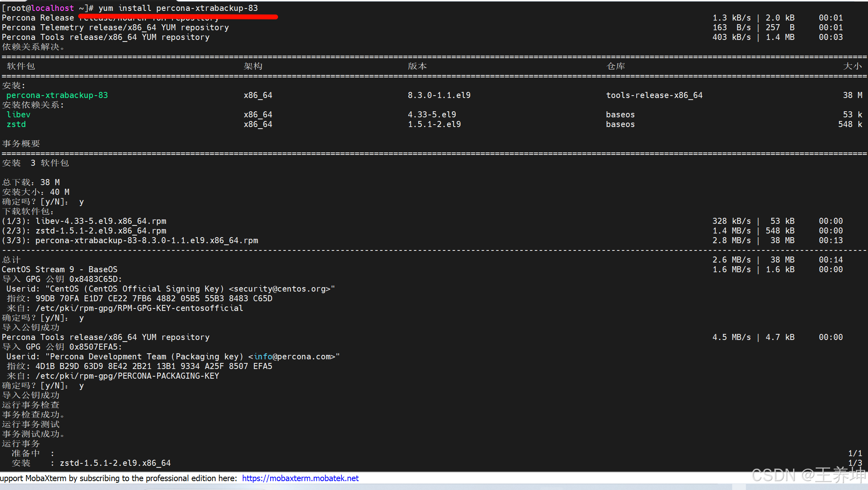This screenshot has width=868, height=490.
Task: Click the zstd-1.5.1-2.el9.x86_64 install line
Action: [x=115, y=463]
